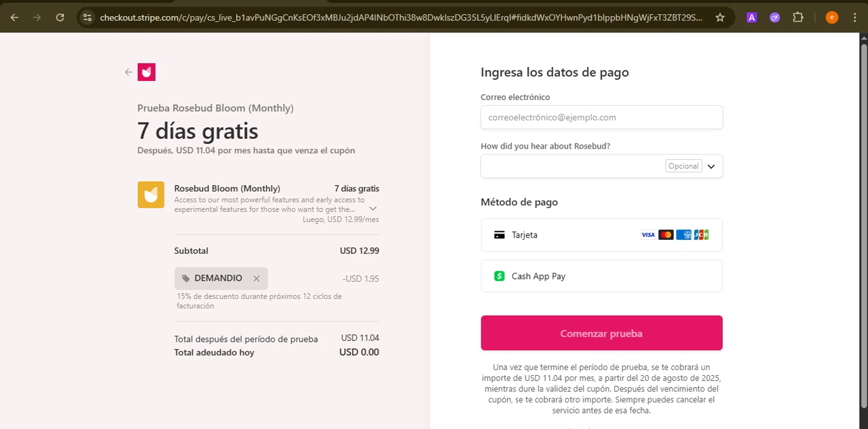Screen dimensions: 868x429
Task: Click the 7 días gratis heading
Action: pyautogui.click(x=198, y=131)
